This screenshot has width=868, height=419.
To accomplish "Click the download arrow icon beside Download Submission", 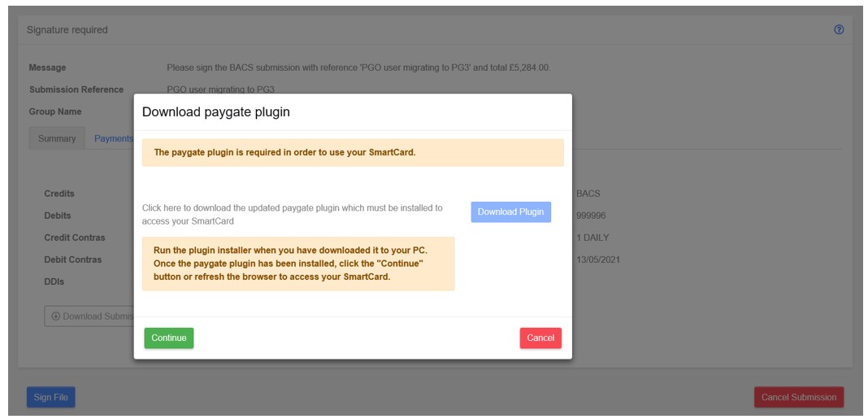I will (x=55, y=316).
